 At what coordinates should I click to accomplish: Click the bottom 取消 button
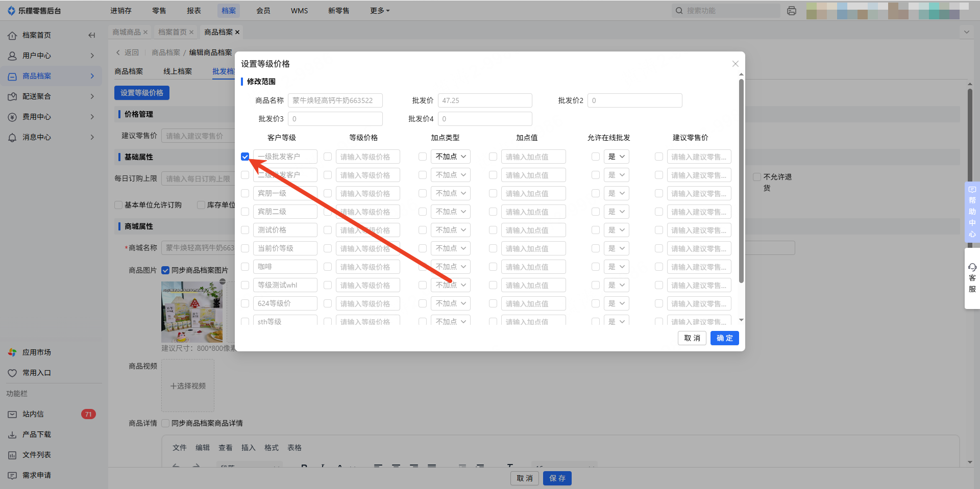525,478
